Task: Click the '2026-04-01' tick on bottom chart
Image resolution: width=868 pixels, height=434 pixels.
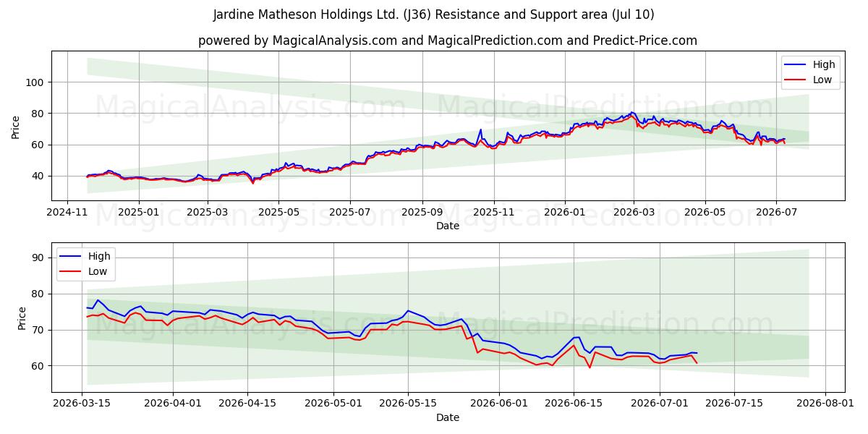Action: pyautogui.click(x=173, y=404)
